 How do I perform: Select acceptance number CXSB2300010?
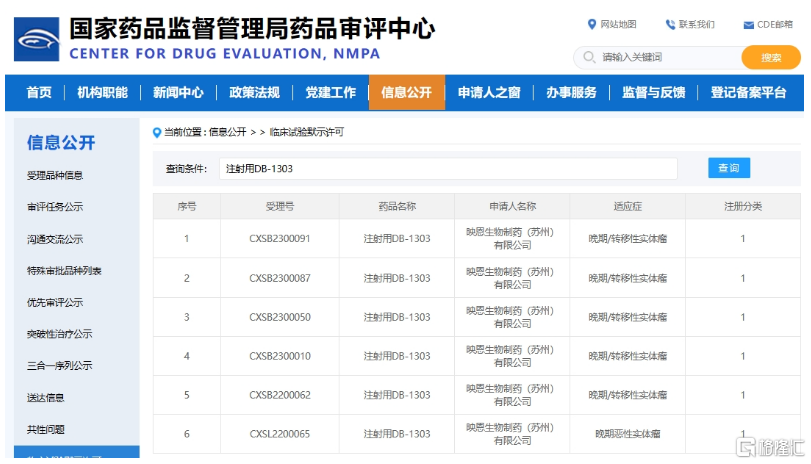point(280,356)
